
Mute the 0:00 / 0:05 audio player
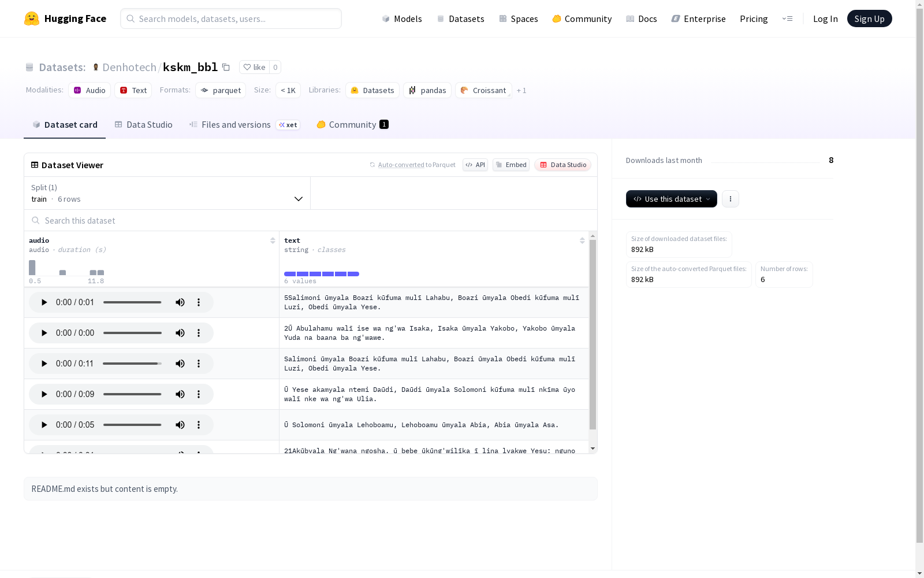coord(180,425)
